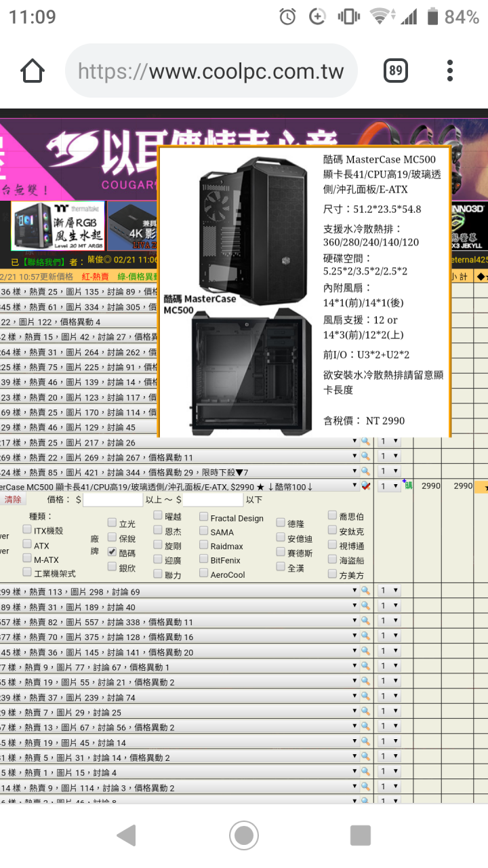Click the magnifier icon on the 熱賣19 圖片55 row
Screen dimensions: 488x868
(x=365, y=682)
